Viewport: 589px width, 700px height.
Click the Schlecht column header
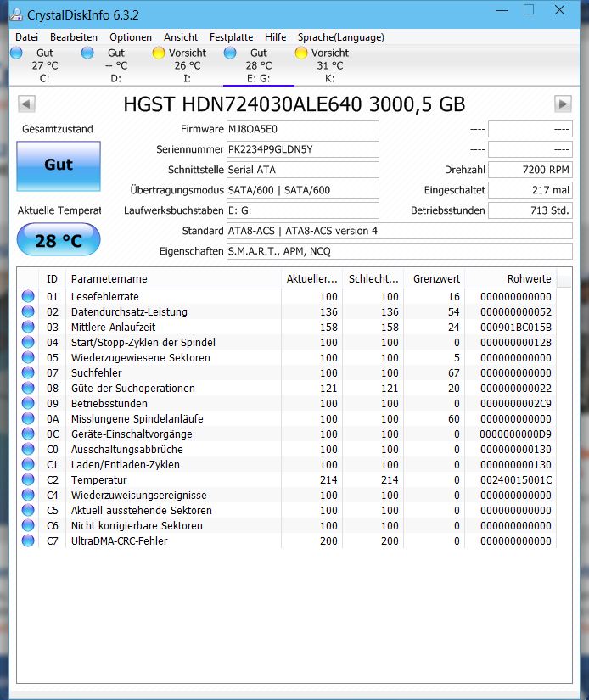[373, 278]
